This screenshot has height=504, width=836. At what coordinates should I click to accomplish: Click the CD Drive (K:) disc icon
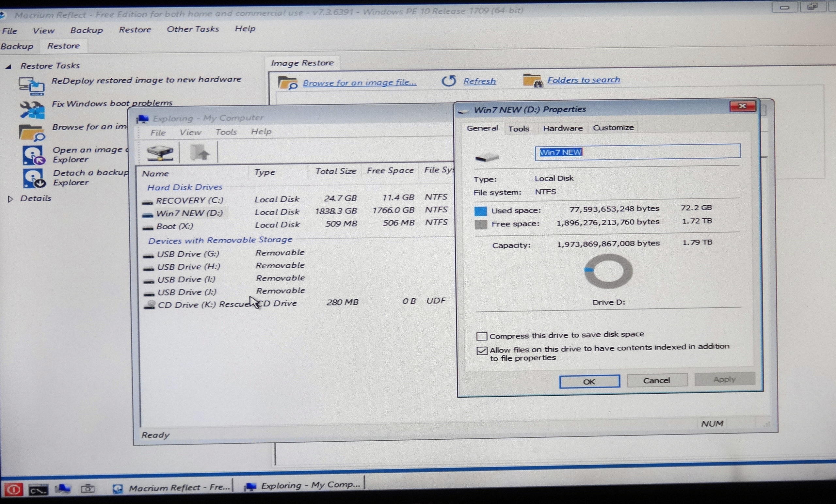click(x=150, y=305)
